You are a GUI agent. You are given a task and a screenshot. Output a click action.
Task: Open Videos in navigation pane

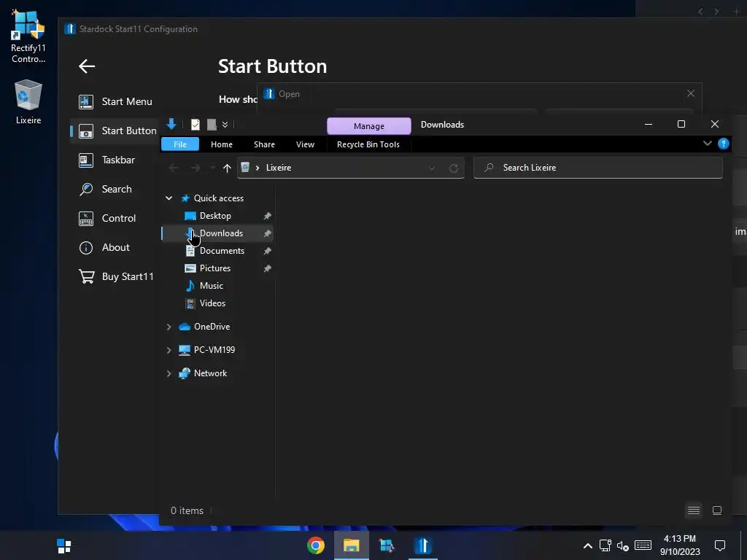tap(212, 303)
